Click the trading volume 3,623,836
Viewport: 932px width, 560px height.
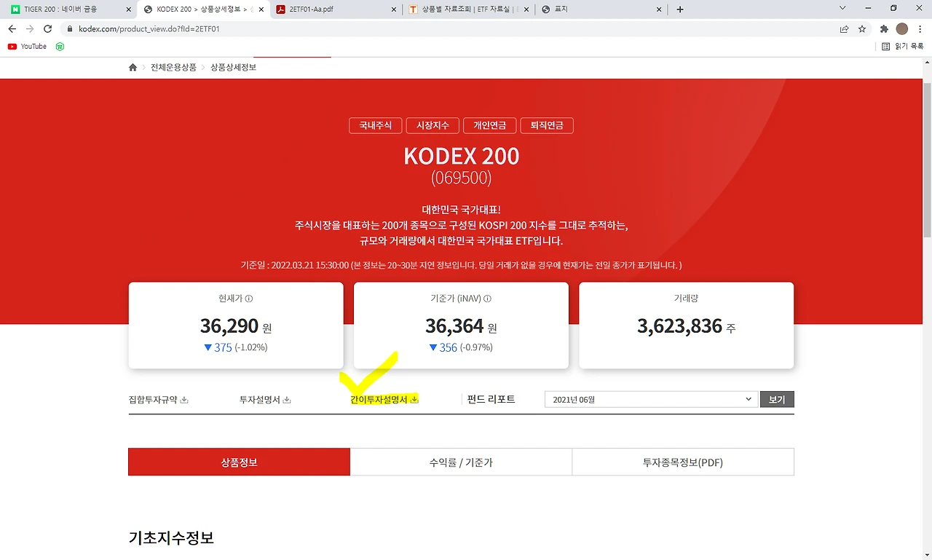(679, 326)
